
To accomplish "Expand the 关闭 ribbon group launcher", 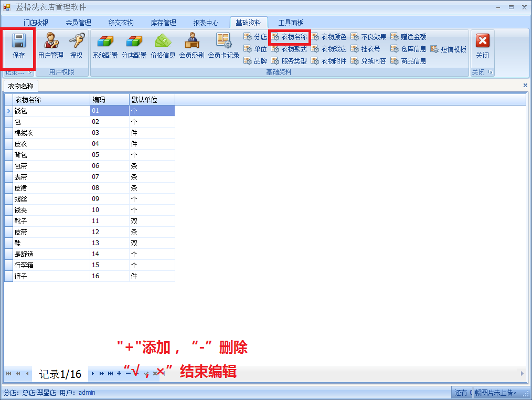I will [490, 72].
